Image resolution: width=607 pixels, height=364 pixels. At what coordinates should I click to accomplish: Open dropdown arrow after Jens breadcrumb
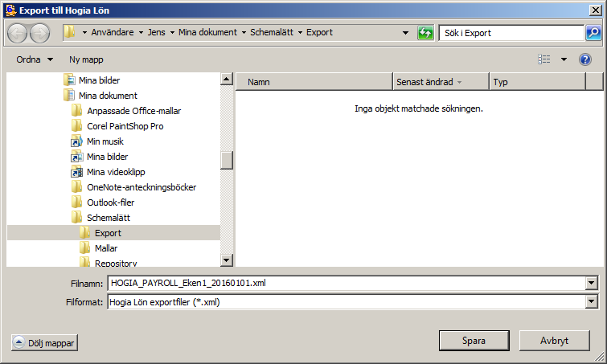[172, 32]
